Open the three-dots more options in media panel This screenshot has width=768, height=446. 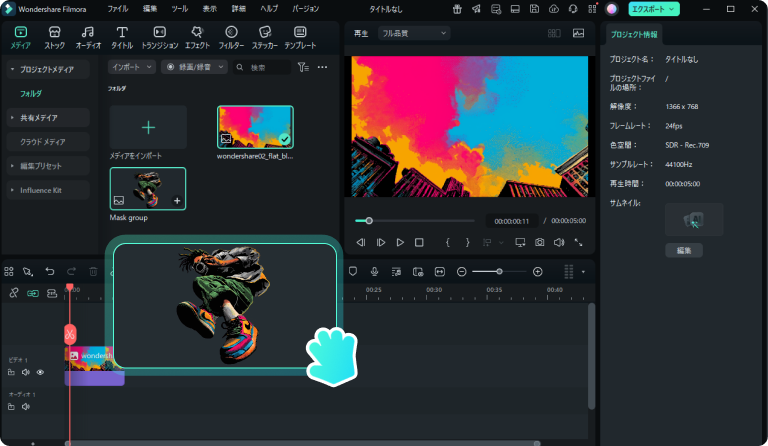point(322,67)
